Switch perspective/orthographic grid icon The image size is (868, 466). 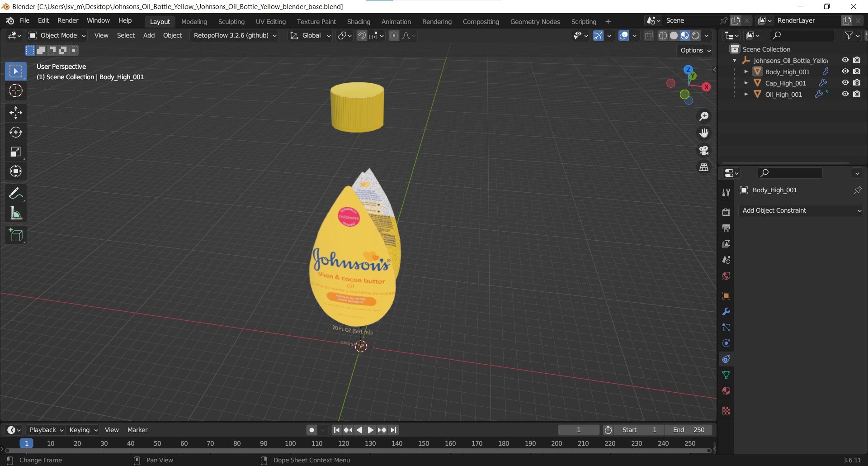tap(704, 167)
